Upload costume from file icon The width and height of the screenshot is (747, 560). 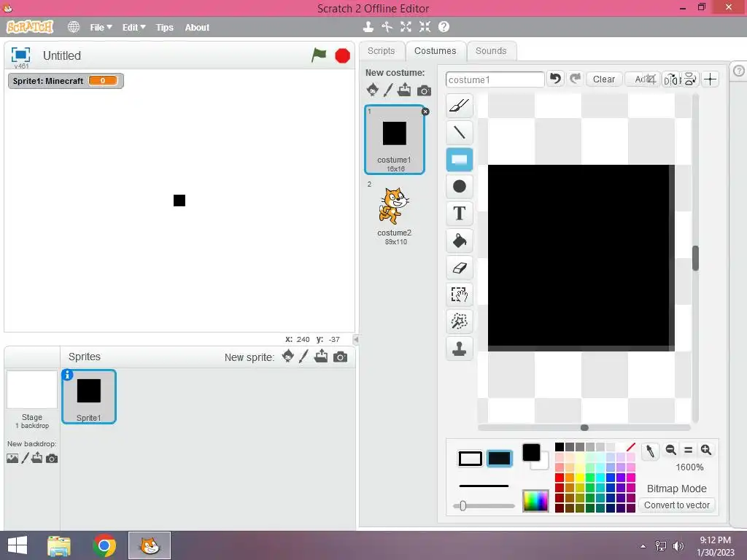[x=404, y=90]
